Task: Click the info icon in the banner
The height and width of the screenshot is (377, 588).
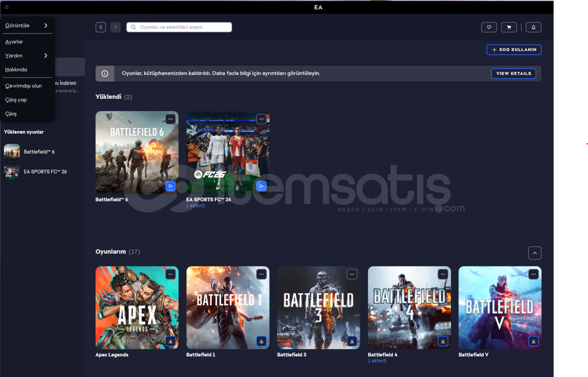Action: point(105,74)
